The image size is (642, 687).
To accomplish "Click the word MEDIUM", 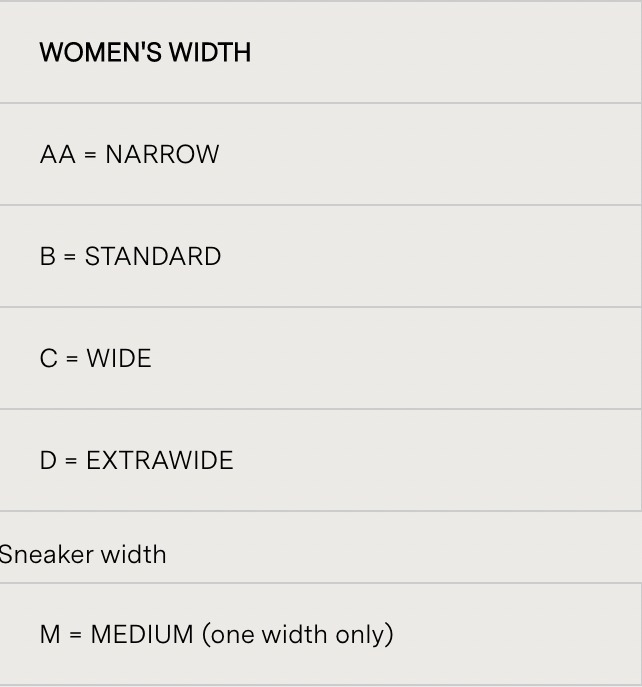I will point(142,634).
